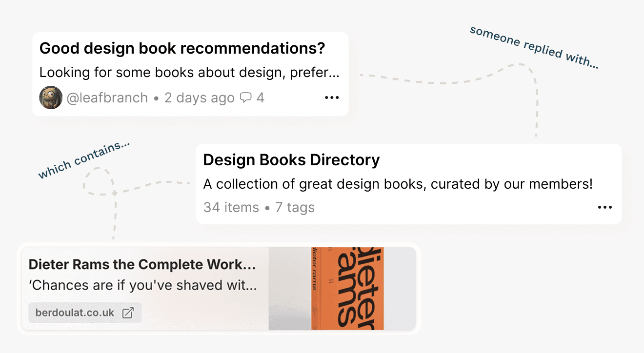Click the "someone replied with..." annotation
The height and width of the screenshot is (353, 644).
point(534,48)
